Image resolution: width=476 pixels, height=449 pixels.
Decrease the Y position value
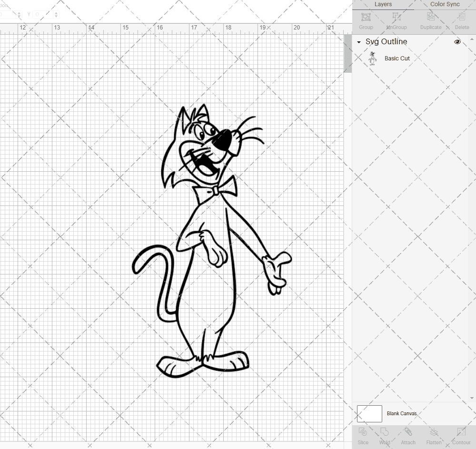(56, 17)
